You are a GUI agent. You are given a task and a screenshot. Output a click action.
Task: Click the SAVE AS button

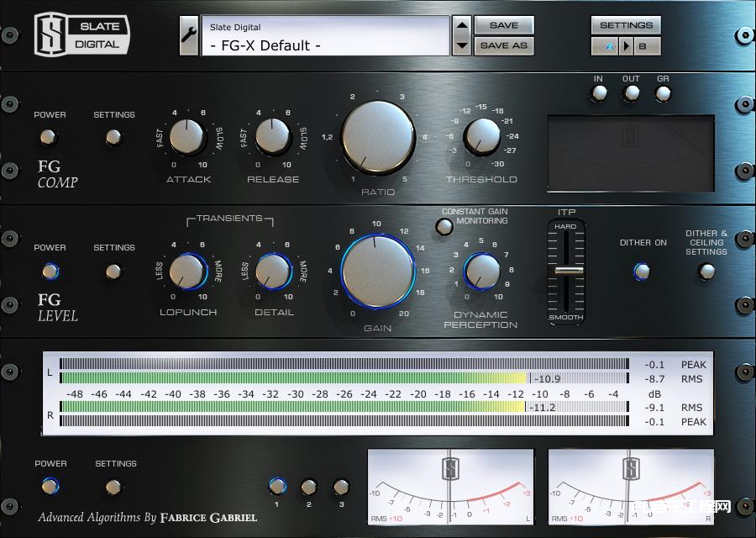click(502, 45)
